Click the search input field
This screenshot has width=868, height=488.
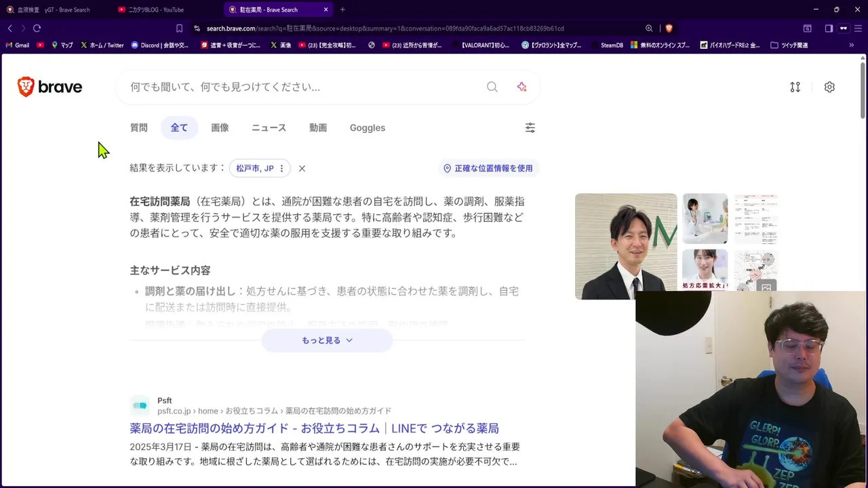click(305, 87)
